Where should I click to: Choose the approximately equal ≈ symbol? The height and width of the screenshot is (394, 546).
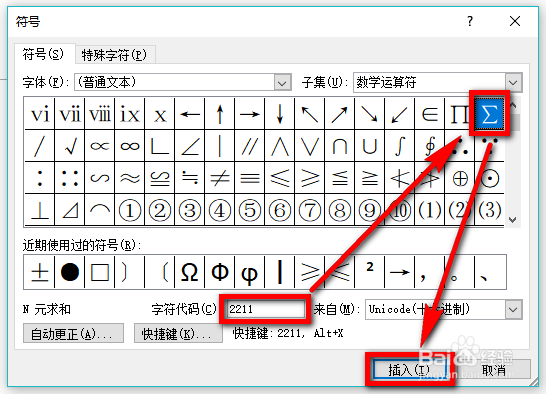[x=130, y=178]
